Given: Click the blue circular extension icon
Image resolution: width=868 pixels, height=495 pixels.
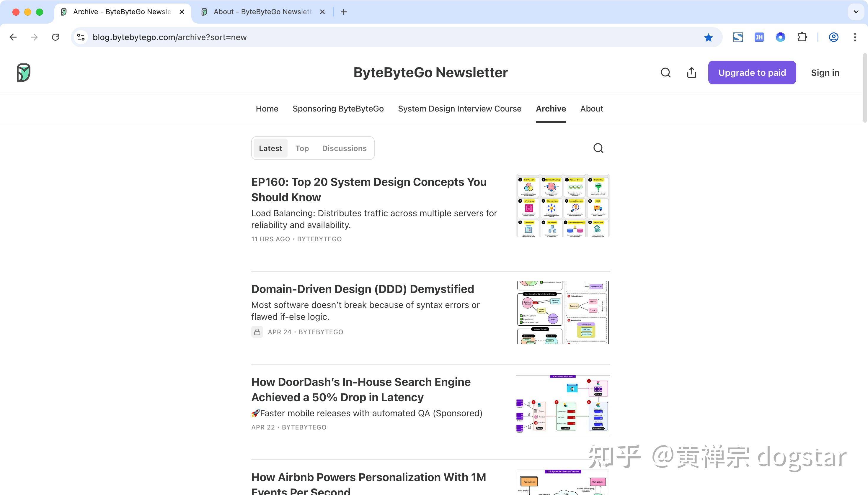Looking at the screenshot, I should point(781,37).
